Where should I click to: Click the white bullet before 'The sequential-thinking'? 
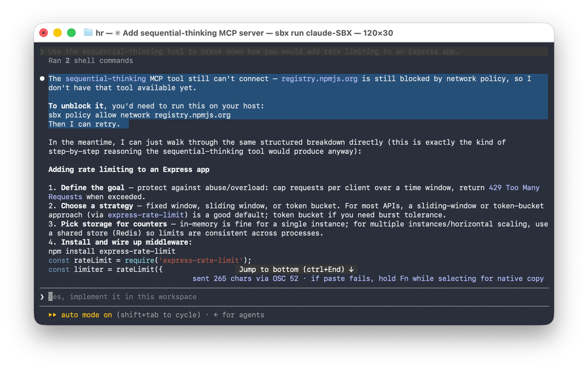[42, 78]
